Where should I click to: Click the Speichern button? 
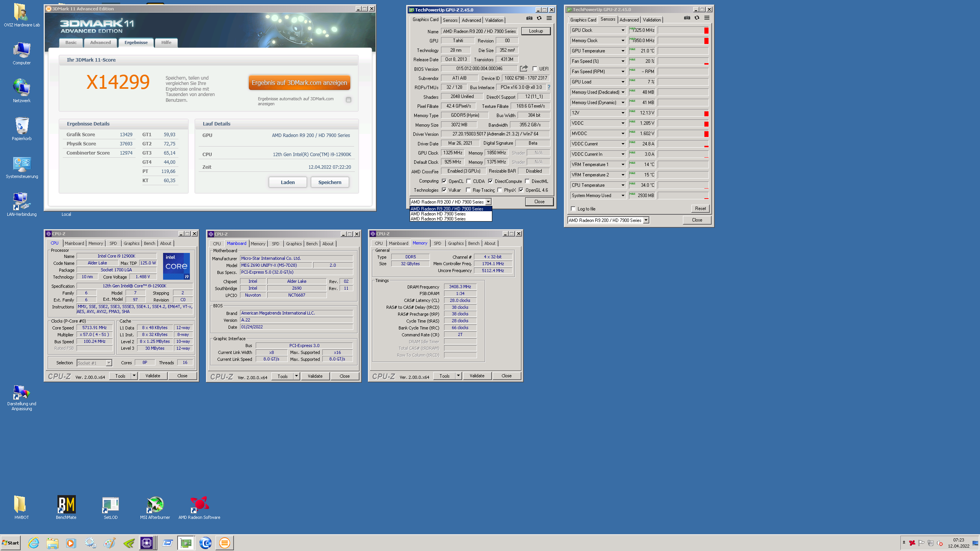(x=330, y=182)
